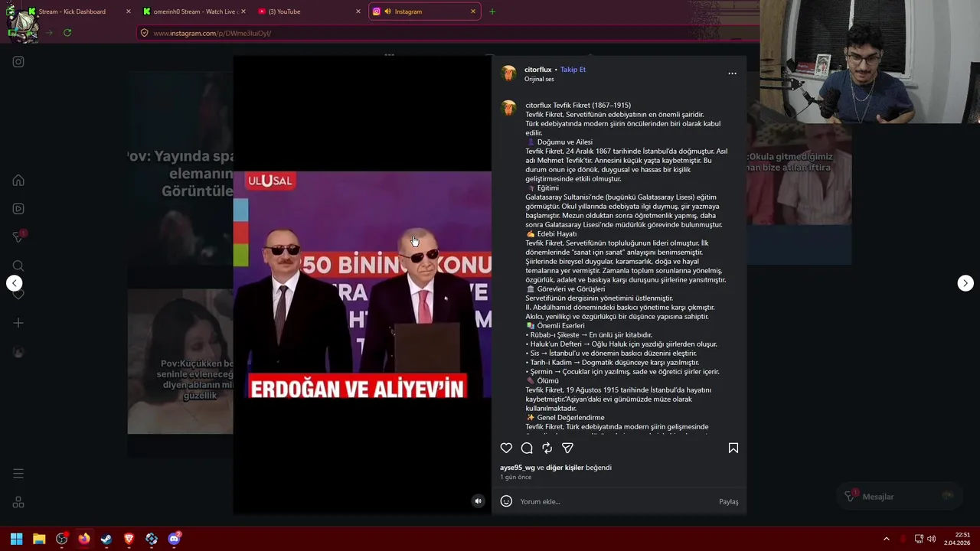Open volume control in system tray
Viewport: 980px width, 551px height.
932,539
